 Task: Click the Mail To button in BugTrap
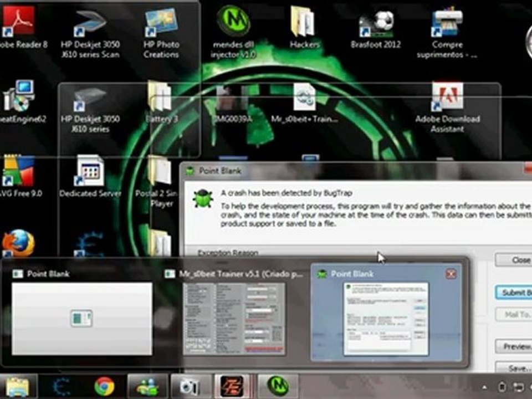point(514,315)
